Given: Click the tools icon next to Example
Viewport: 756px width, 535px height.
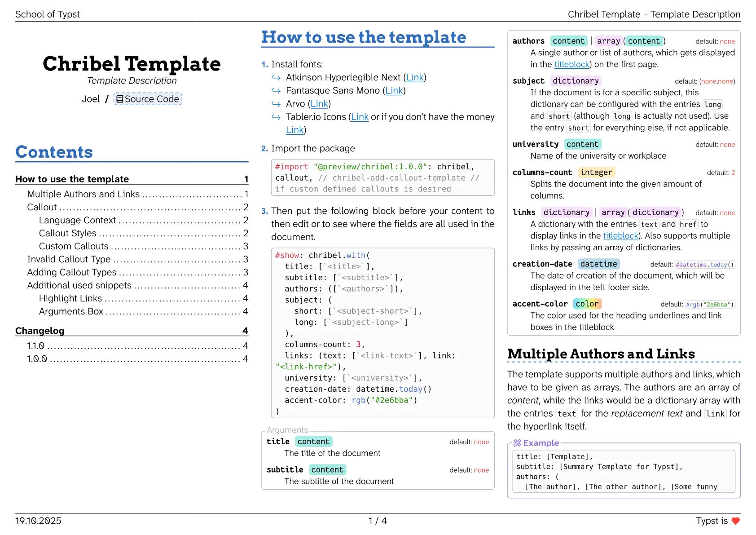Looking at the screenshot, I should [517, 443].
